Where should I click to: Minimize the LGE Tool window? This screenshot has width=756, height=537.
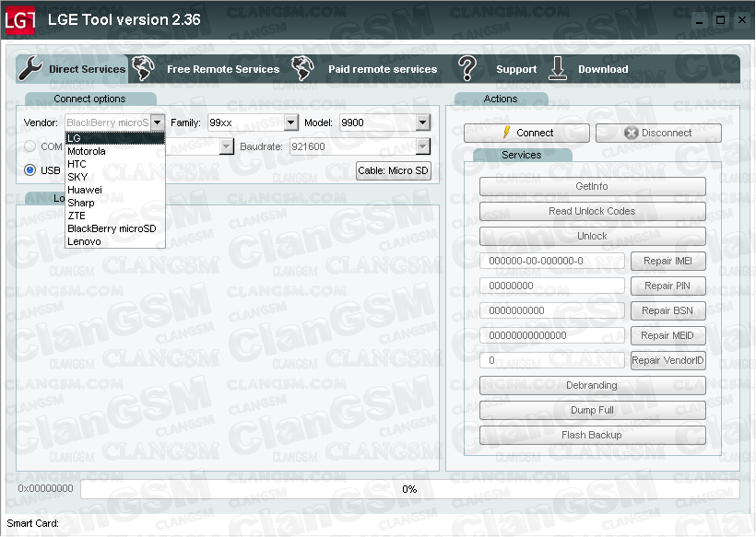click(x=700, y=20)
